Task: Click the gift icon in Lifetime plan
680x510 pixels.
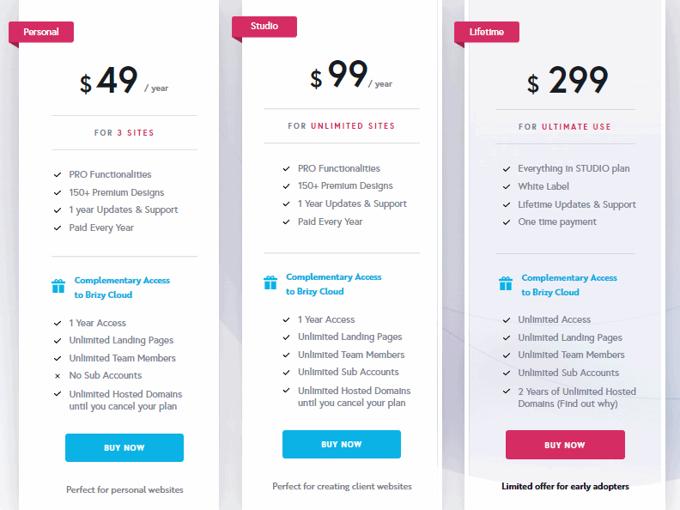Action: click(505, 284)
